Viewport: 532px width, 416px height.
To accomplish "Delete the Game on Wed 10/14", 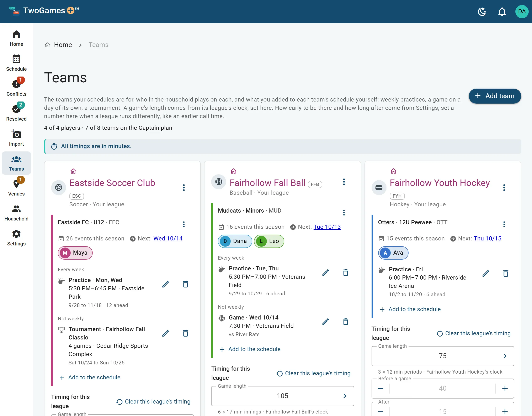I will pyautogui.click(x=345, y=321).
